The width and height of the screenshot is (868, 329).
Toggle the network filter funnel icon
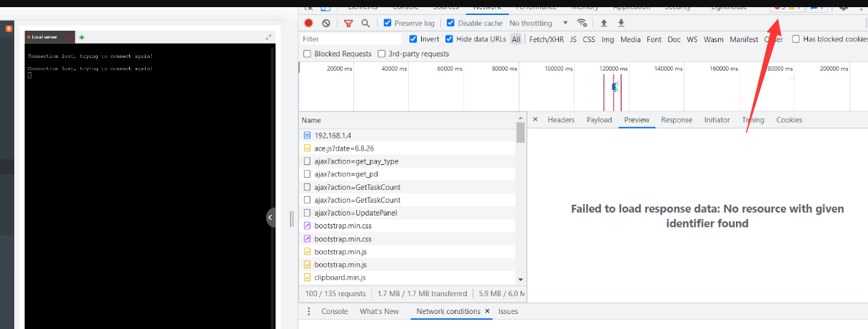pos(348,23)
